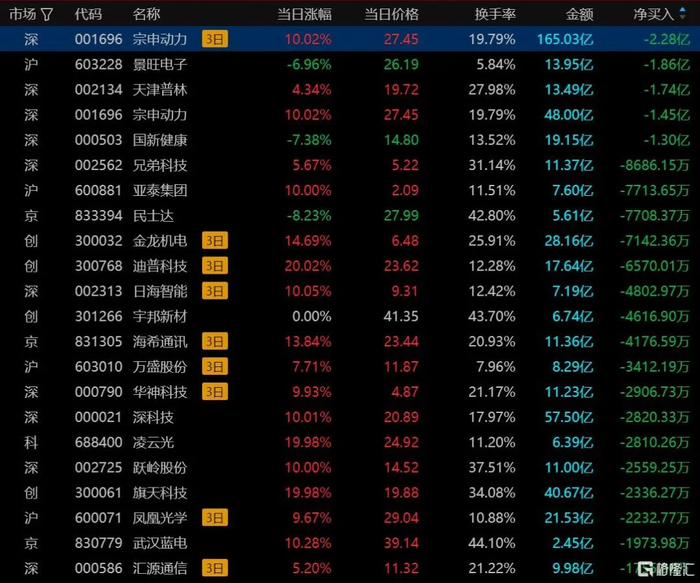Click the 0.00% daily change value
The image size is (700, 583).
click(312, 316)
